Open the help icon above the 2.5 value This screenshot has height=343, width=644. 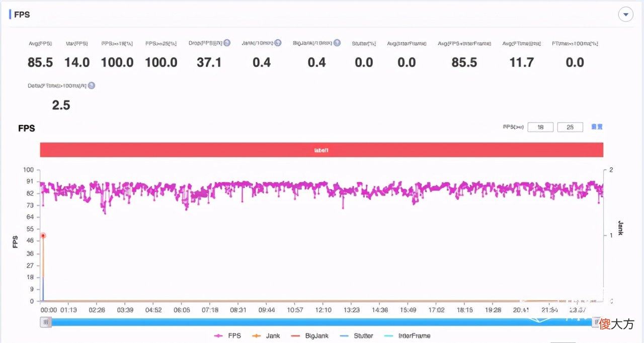(x=92, y=85)
